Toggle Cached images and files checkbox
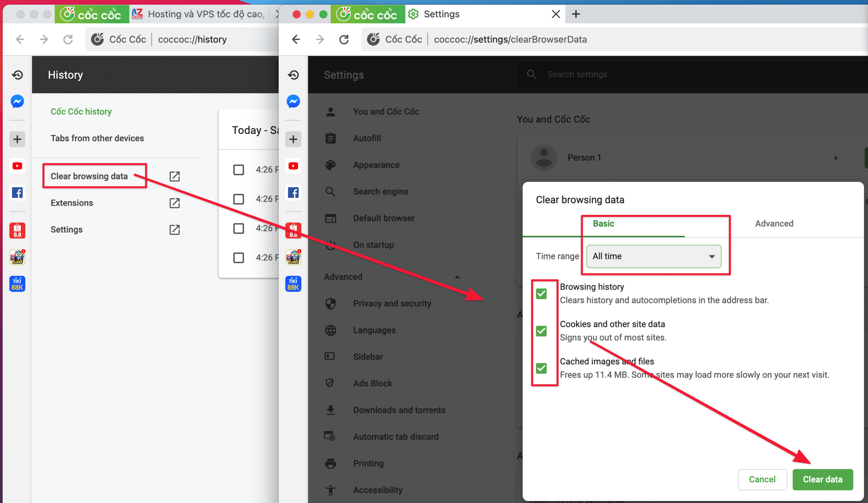 coord(541,368)
